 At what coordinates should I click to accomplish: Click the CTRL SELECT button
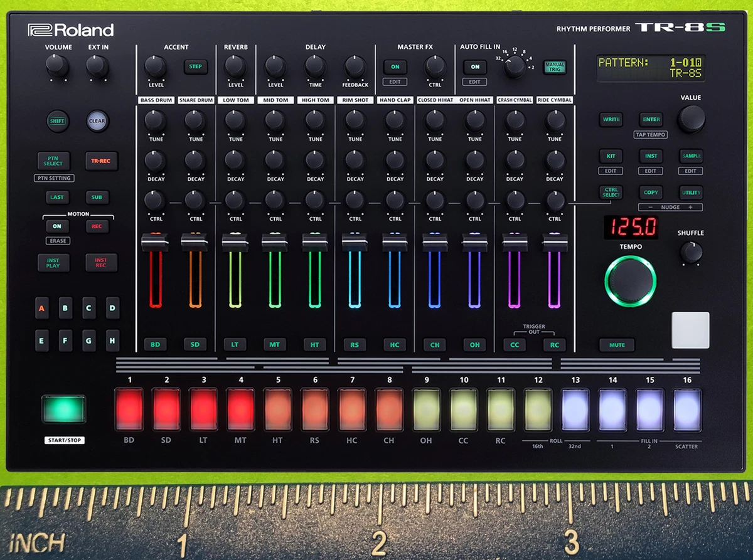coord(611,193)
